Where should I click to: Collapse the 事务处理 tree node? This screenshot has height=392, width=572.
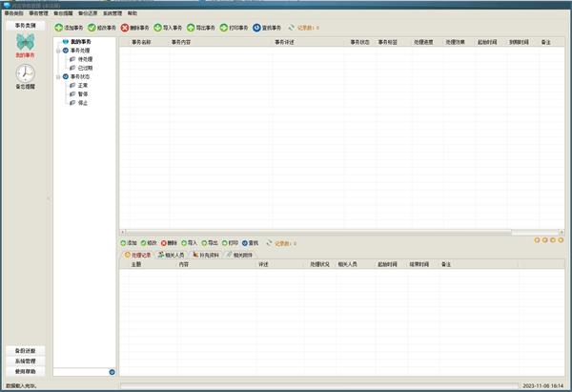pos(58,51)
